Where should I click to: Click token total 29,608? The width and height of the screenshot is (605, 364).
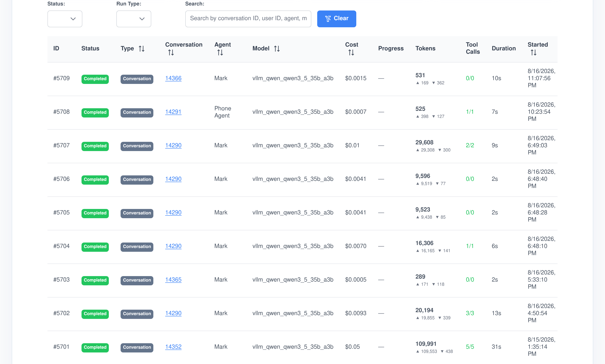(x=424, y=142)
